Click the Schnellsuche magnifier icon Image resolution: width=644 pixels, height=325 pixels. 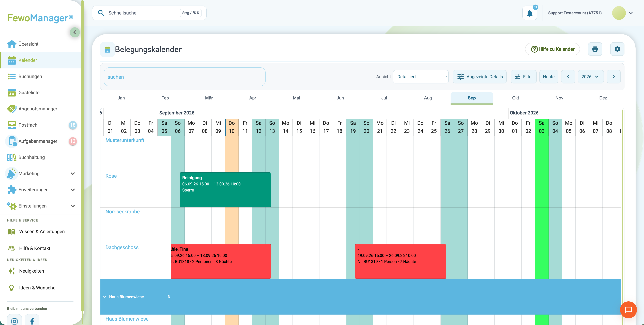(x=101, y=13)
